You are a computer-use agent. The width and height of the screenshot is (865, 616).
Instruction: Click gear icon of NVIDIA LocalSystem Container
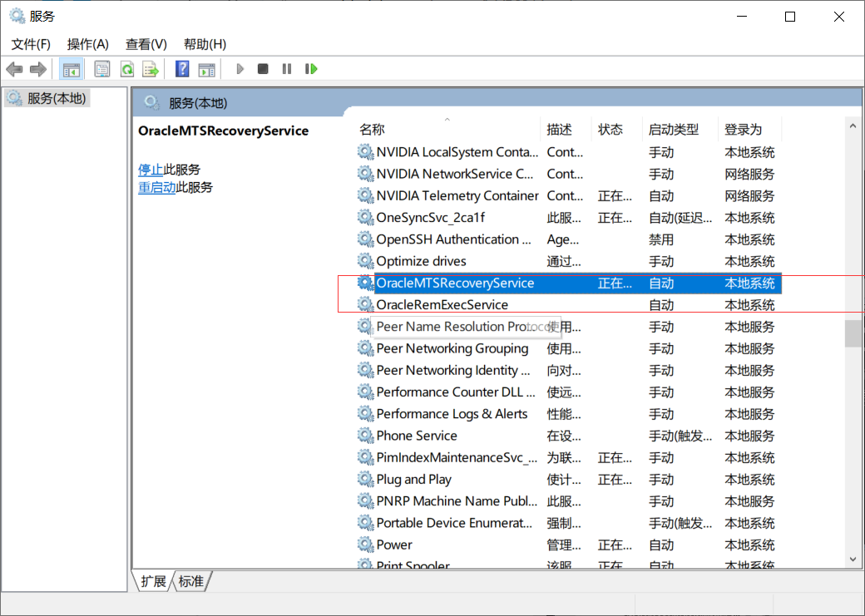pos(365,151)
